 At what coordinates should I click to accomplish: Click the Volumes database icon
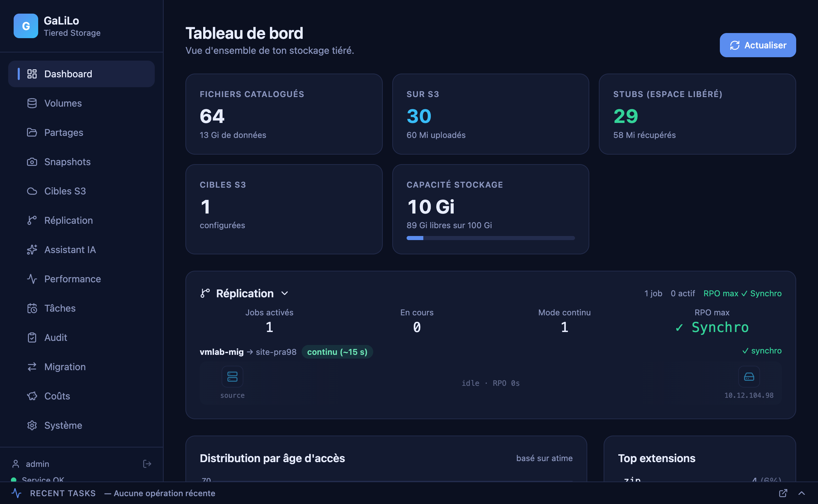click(32, 103)
